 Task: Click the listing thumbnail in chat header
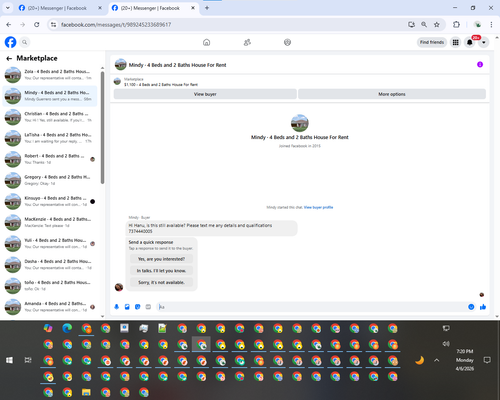(120, 65)
